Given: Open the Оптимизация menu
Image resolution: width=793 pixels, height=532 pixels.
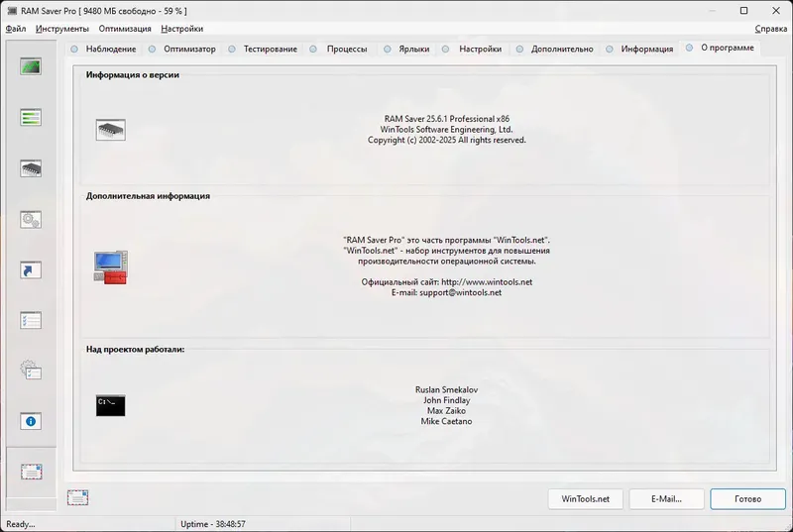Looking at the screenshot, I should 125,29.
